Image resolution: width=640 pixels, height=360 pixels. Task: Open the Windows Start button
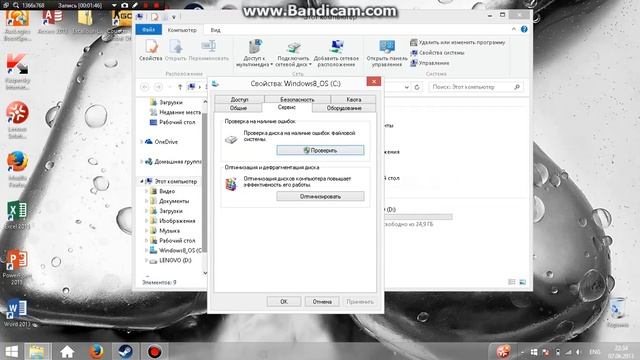point(11,351)
